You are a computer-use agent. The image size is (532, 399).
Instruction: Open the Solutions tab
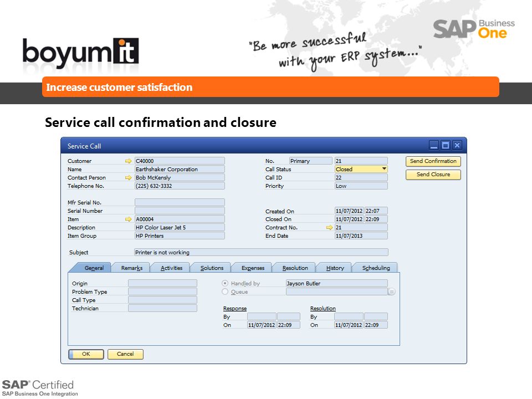click(212, 268)
